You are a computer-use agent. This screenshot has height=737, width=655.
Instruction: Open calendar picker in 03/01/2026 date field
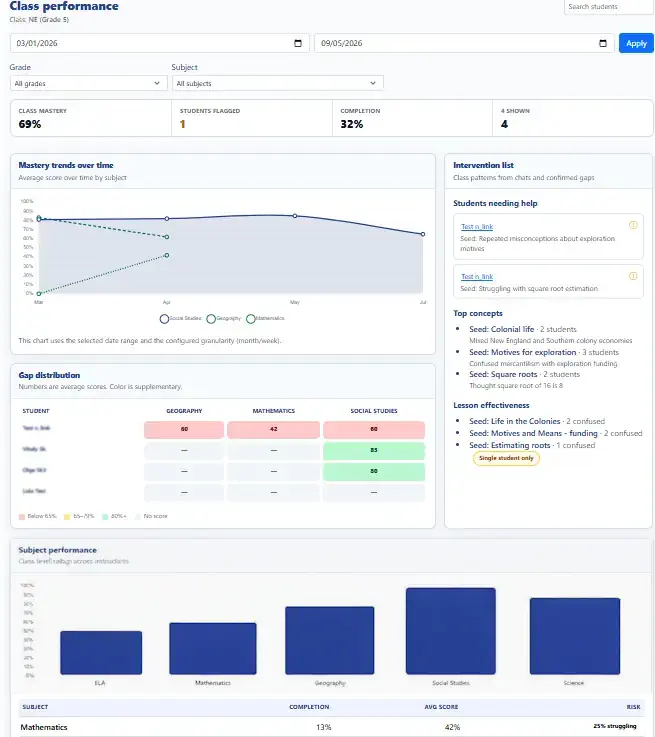pyautogui.click(x=298, y=43)
